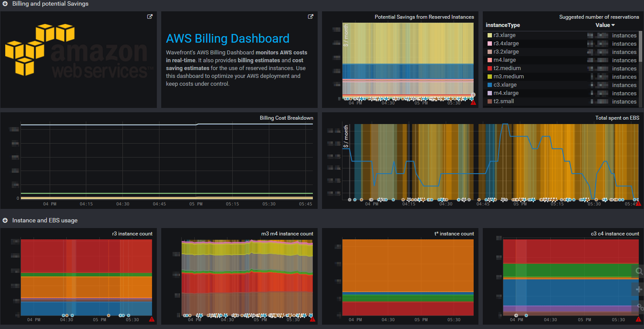
Task: Click the c3.xlarge blue color swatch
Action: 490,85
